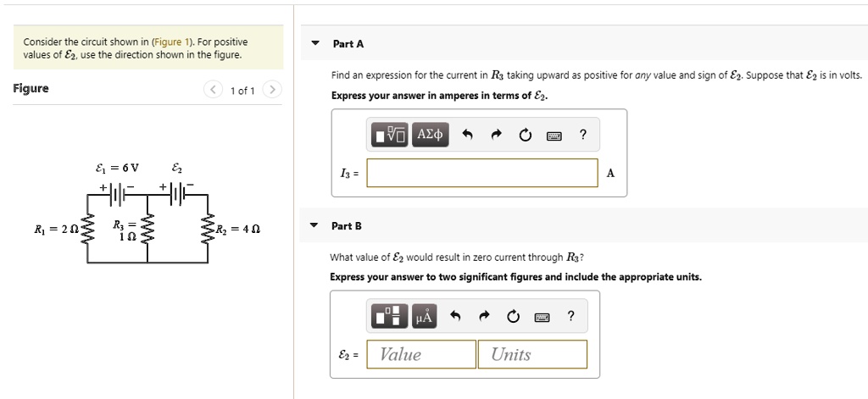This screenshot has height=399, width=868.
Task: Show keyboard shortcuts for Part B
Action: click(542, 318)
